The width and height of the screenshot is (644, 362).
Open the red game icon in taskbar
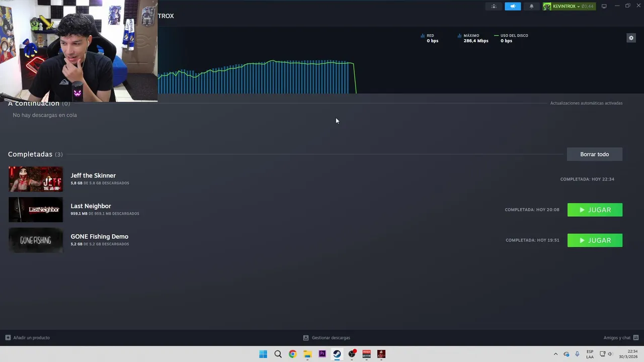coord(381,354)
